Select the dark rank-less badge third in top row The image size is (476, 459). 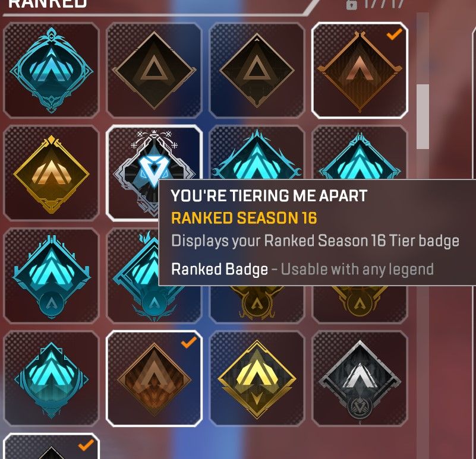(x=257, y=70)
